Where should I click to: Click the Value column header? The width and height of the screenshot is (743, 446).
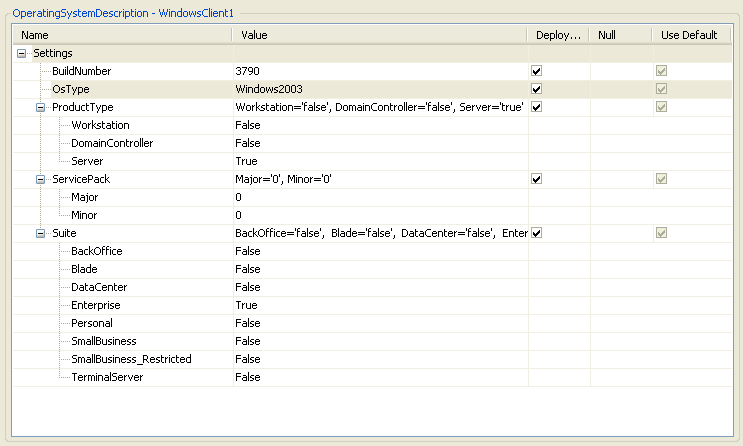click(x=378, y=35)
